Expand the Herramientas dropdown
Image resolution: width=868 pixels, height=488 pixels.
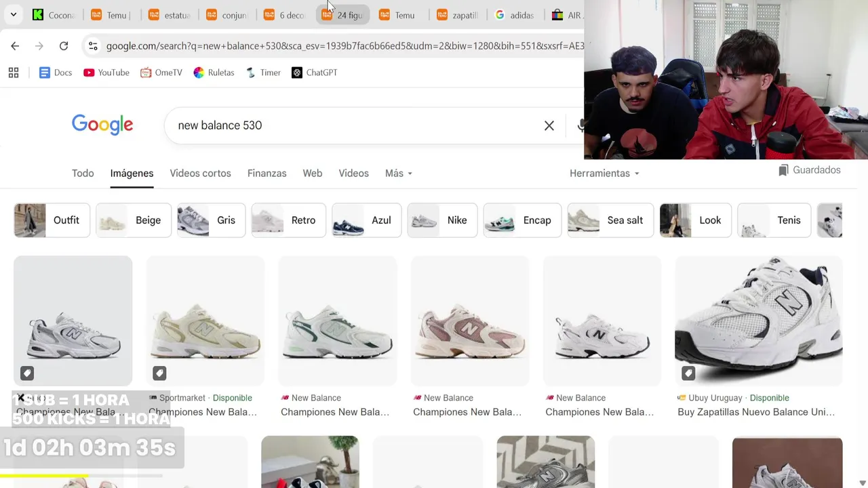tap(604, 174)
